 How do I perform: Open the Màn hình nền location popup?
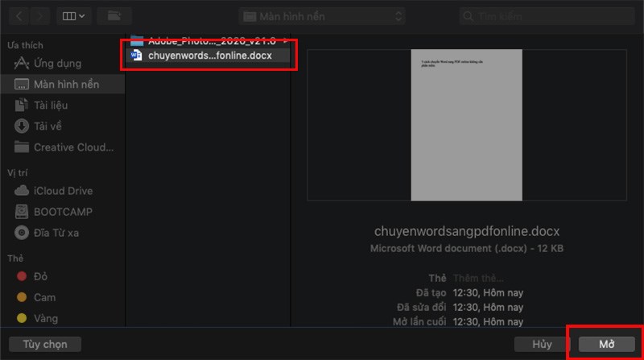tap(322, 16)
